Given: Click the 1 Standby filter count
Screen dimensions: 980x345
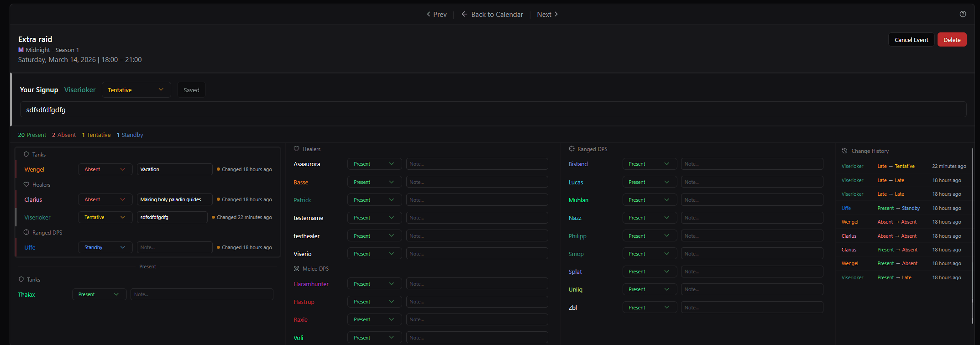Looking at the screenshot, I should [130, 135].
